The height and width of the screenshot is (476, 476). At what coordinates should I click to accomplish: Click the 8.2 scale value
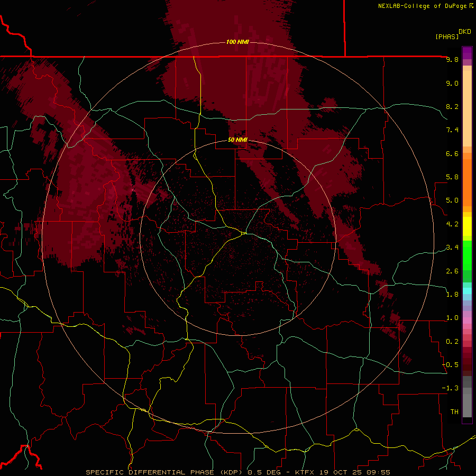[x=452, y=106]
